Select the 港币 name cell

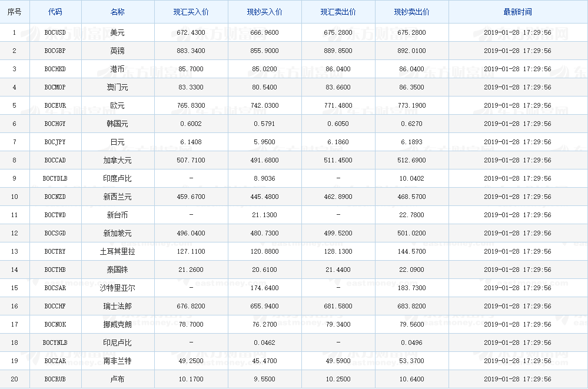(117, 69)
